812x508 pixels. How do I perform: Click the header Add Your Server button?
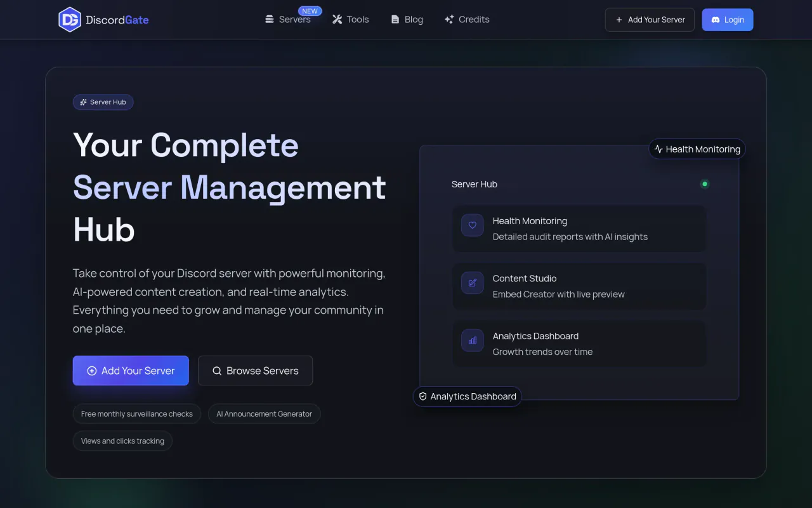tap(650, 20)
